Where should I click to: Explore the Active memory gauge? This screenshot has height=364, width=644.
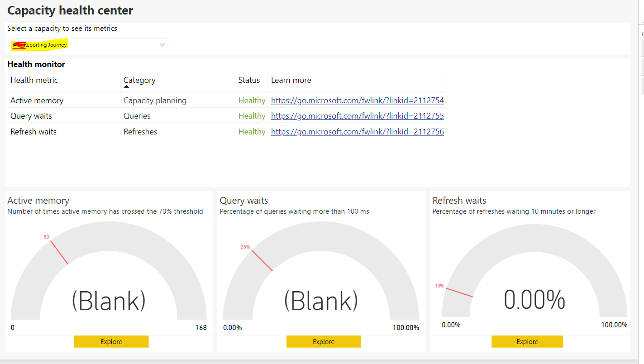(111, 342)
